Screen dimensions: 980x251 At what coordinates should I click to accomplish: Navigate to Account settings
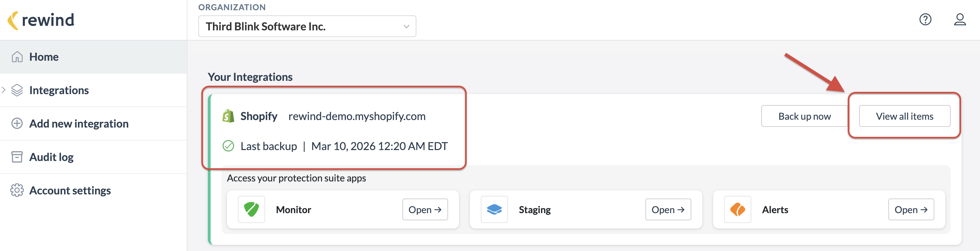(x=70, y=190)
